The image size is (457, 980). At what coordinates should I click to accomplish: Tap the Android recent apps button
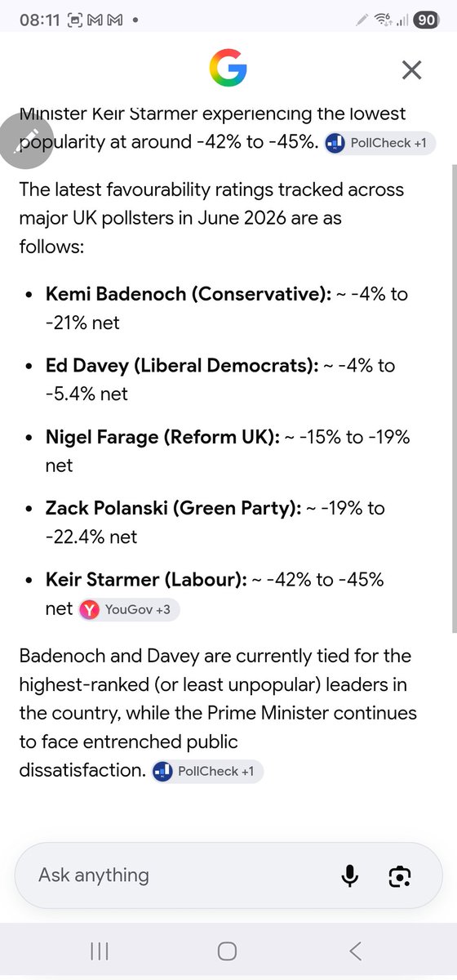(x=100, y=951)
